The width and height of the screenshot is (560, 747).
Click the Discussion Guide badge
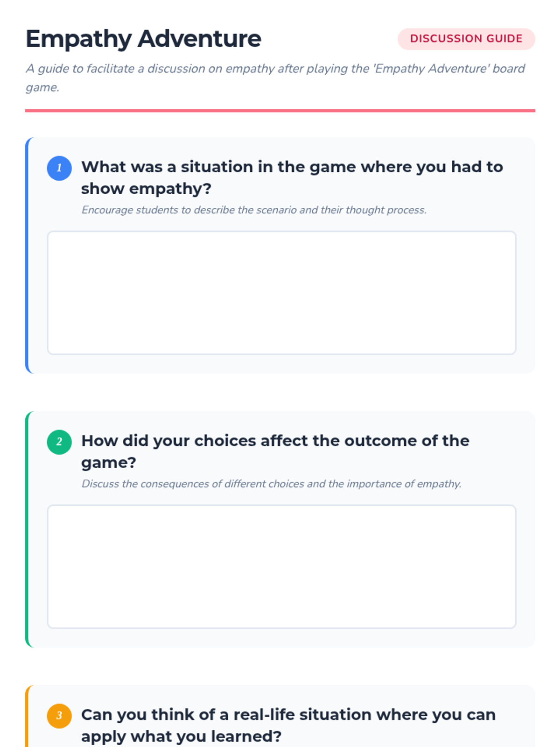point(466,39)
